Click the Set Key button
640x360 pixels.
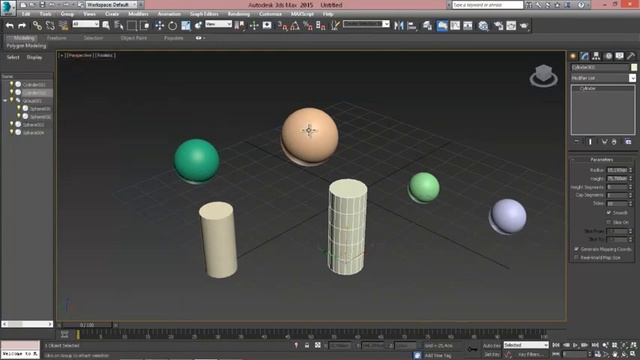pyautogui.click(x=491, y=354)
